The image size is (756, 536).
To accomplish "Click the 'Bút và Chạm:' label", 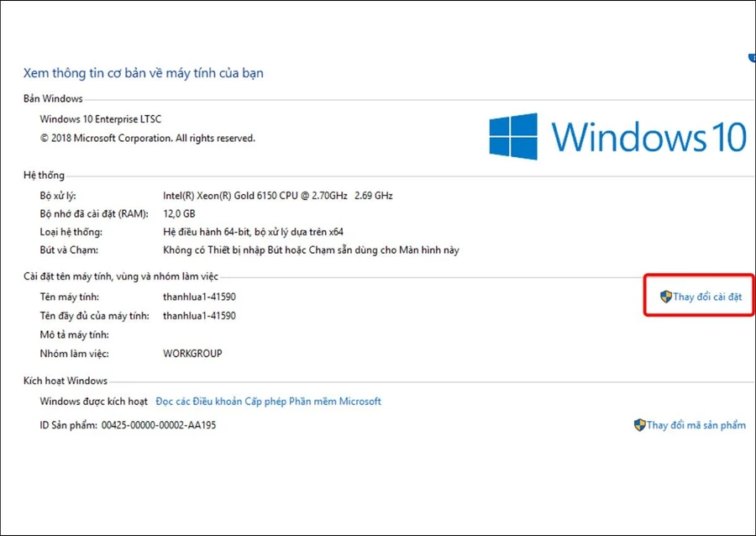I will pos(69,250).
